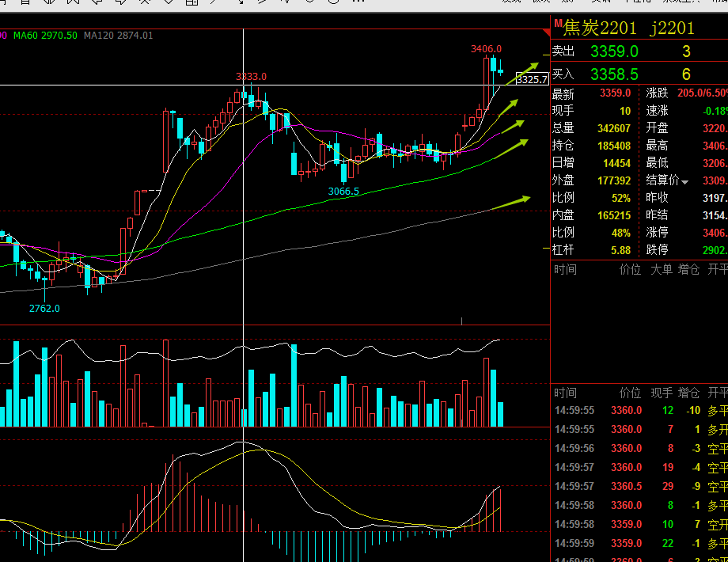Select the topmost green arrow annotation
The width and height of the screenshot is (728, 562).
(521, 74)
